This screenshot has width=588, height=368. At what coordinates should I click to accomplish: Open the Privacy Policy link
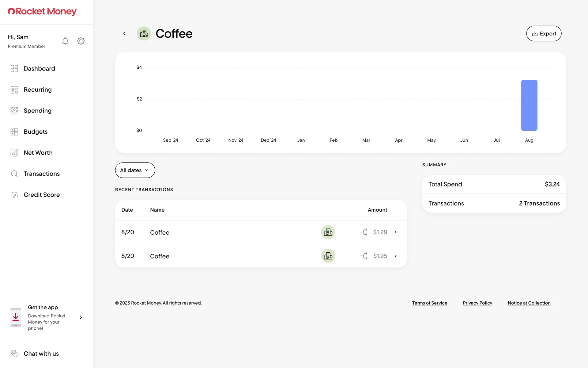click(x=477, y=303)
